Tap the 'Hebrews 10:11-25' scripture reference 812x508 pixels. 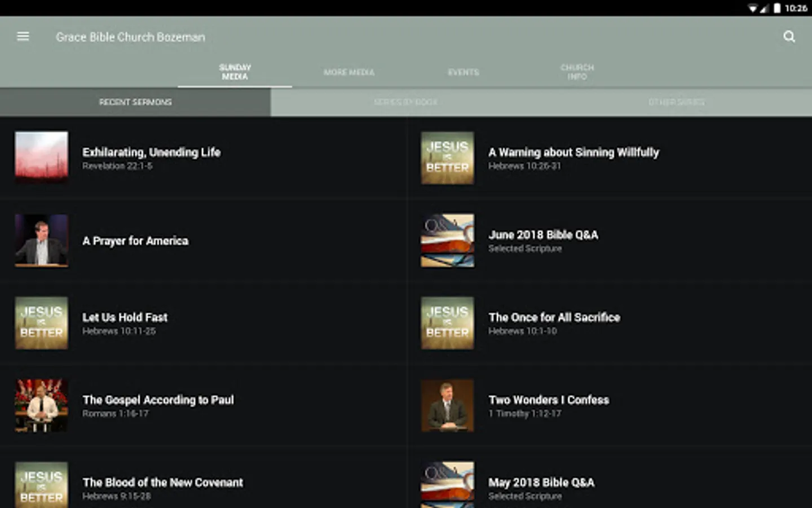click(x=119, y=331)
